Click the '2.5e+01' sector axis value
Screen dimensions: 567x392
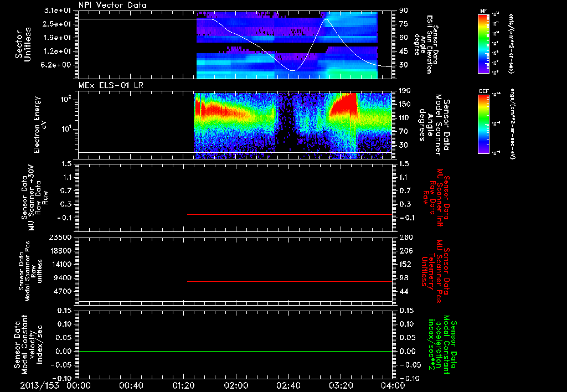[58, 24]
